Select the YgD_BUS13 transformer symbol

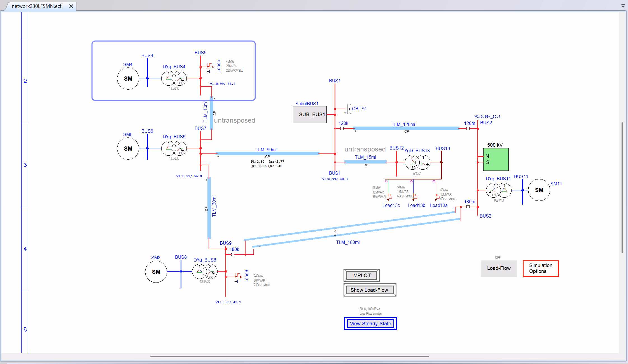pos(417,162)
